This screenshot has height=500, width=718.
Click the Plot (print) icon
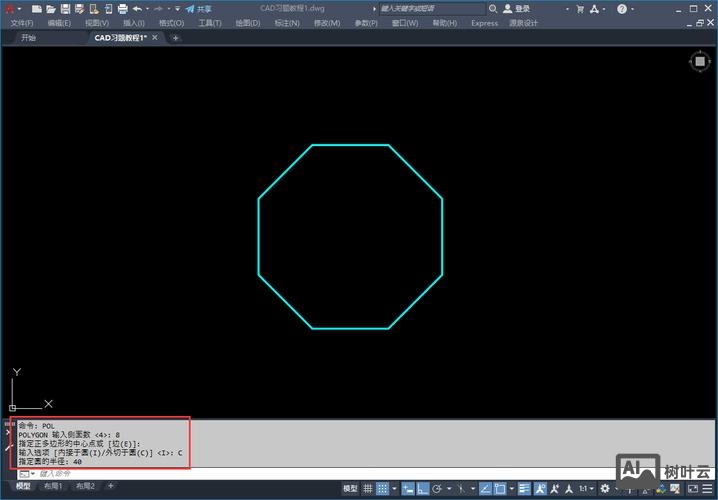tap(122, 8)
